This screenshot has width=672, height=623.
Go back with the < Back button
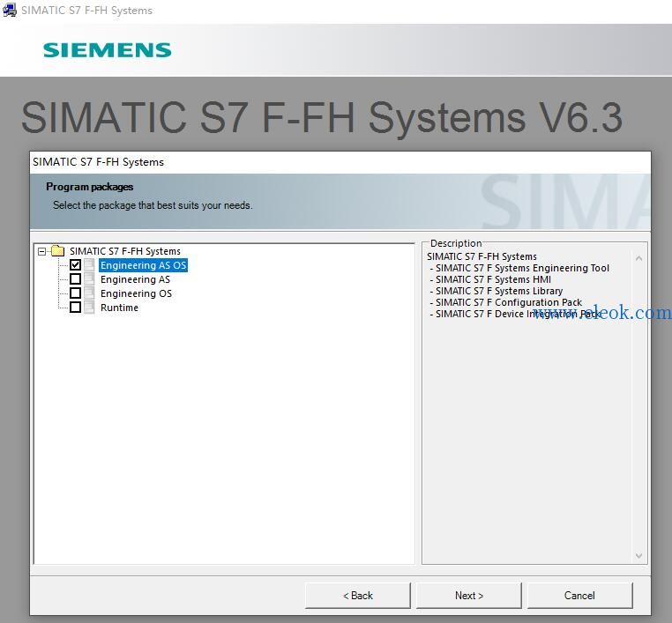coord(358,596)
